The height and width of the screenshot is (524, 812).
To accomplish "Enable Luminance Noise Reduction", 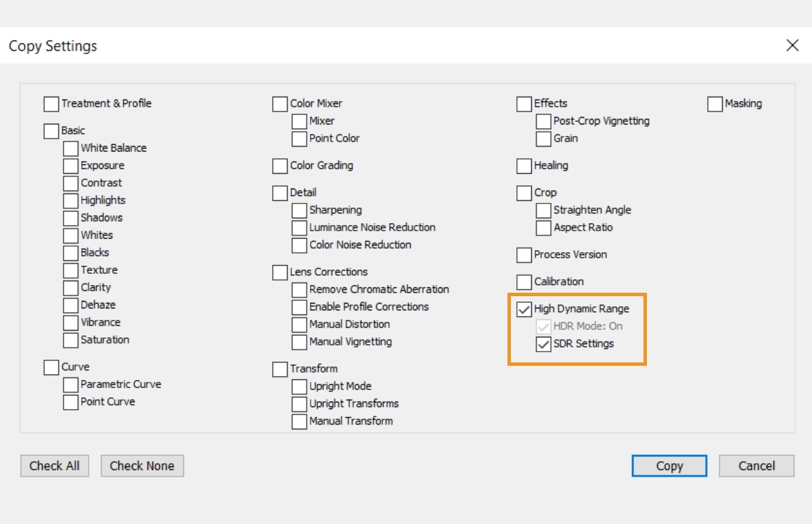I will pyautogui.click(x=299, y=227).
